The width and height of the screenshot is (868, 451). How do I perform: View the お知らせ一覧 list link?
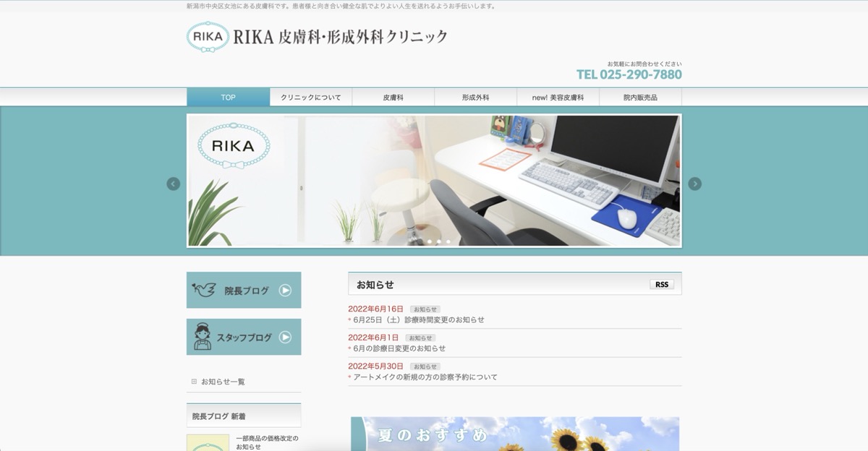coord(223,382)
